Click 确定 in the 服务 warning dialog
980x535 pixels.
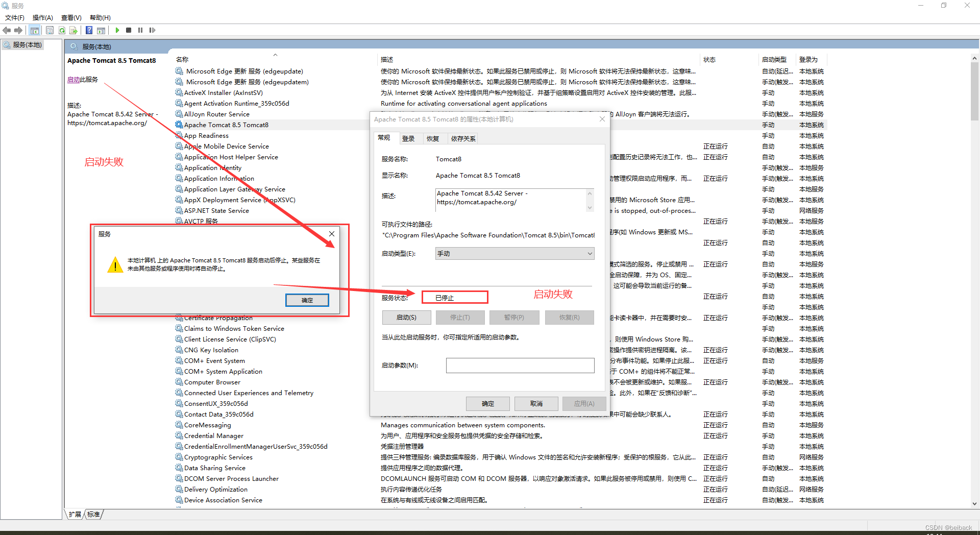coord(307,300)
